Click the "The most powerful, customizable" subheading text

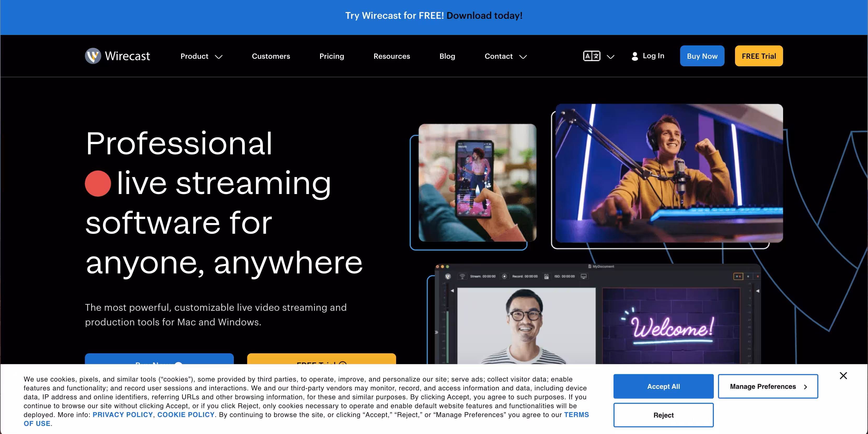click(216, 314)
